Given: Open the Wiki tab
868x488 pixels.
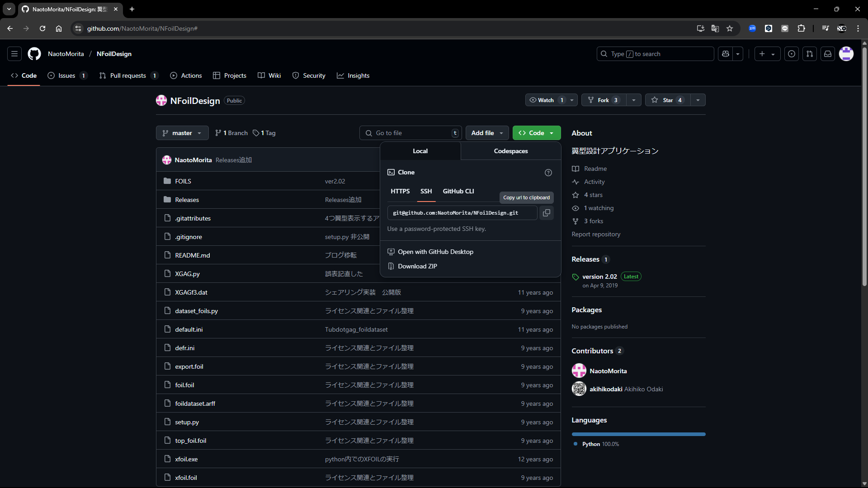Looking at the screenshot, I should [269, 75].
